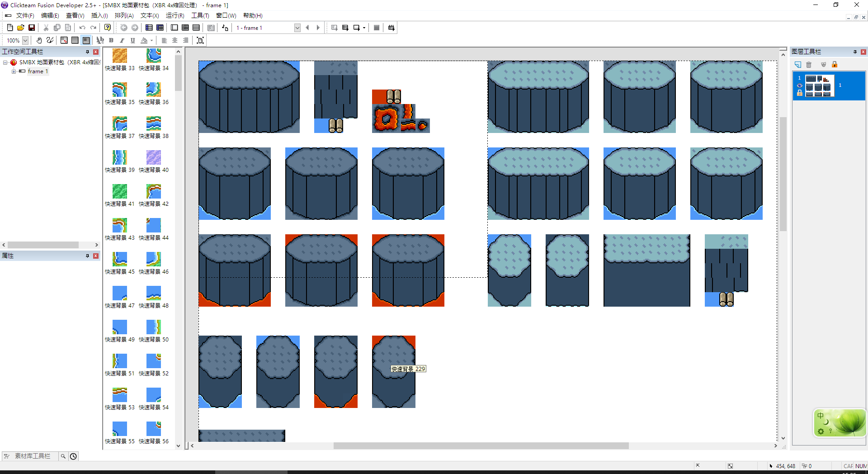Screen dimensions: 868x474
Task: Click the Build and run icon
Action: click(x=392, y=28)
